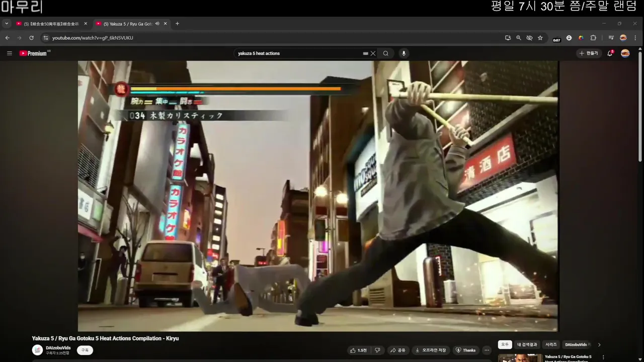Open the DAIzobuVids channel name link

(58, 347)
